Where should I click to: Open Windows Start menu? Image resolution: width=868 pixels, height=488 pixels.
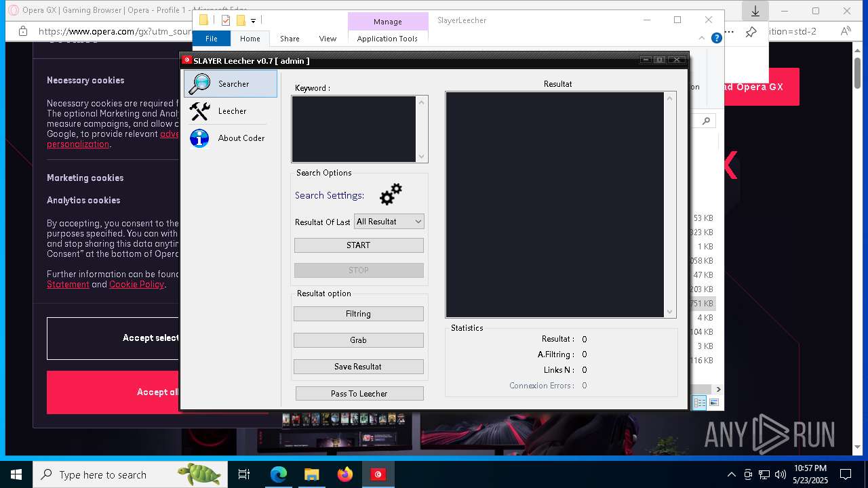click(x=16, y=474)
